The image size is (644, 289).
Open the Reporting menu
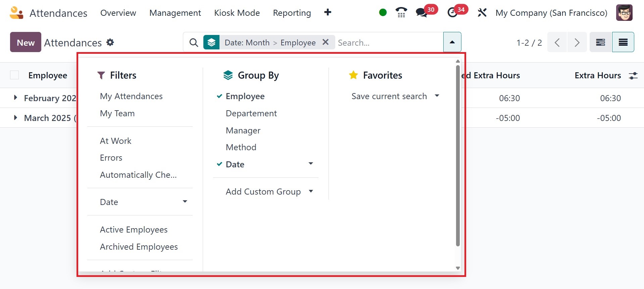point(292,13)
